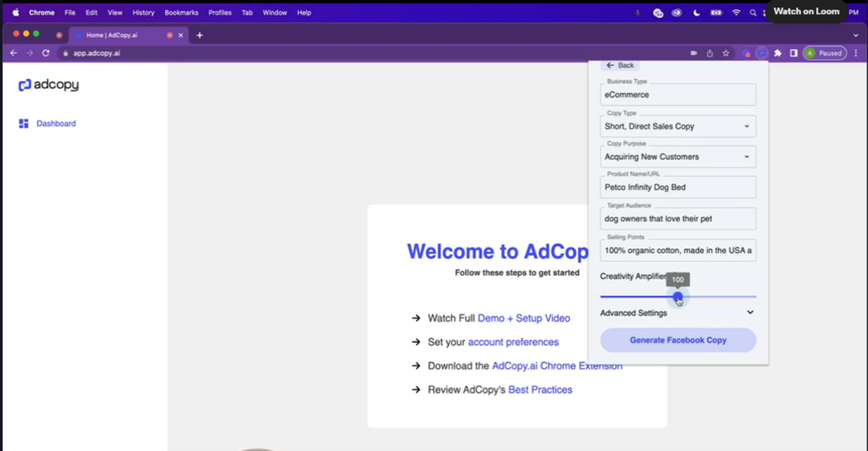This screenshot has height=451, width=868.
Task: Open the tab search chevron
Action: coord(856,36)
